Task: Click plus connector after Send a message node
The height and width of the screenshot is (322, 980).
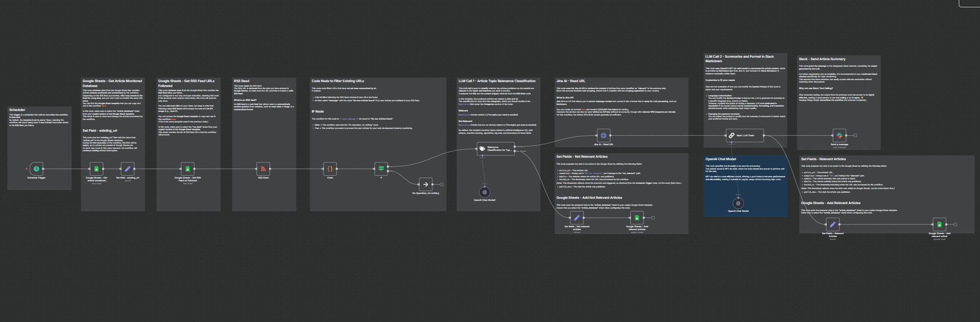Action: (855, 135)
